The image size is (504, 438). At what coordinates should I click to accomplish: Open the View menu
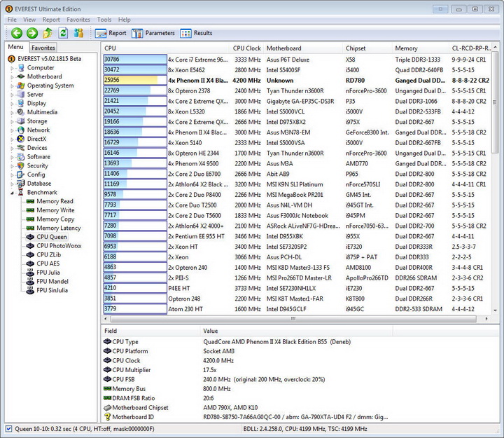click(x=29, y=20)
